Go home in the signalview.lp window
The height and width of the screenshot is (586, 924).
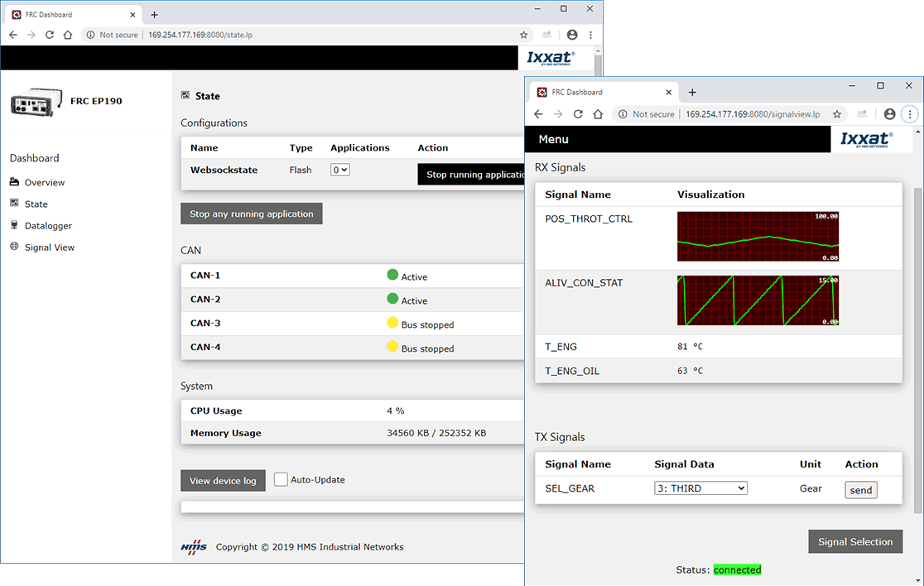tap(598, 114)
